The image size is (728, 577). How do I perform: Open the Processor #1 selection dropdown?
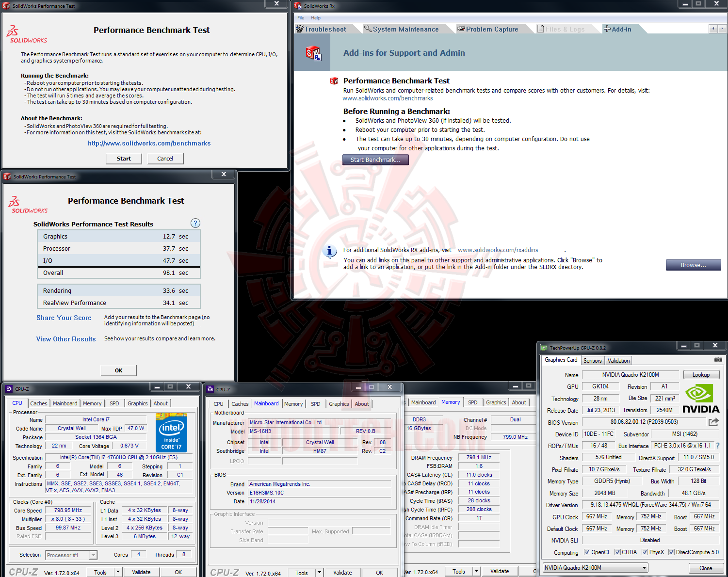coord(71,555)
